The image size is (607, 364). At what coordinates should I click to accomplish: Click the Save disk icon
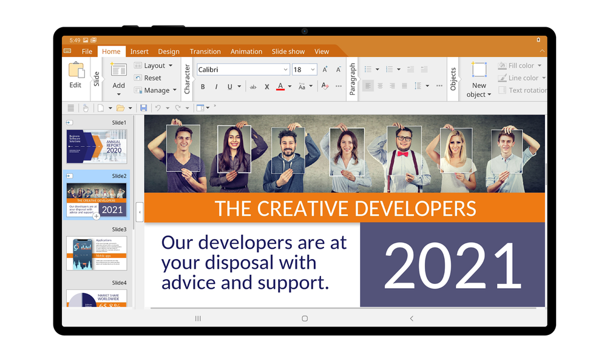[x=144, y=108]
